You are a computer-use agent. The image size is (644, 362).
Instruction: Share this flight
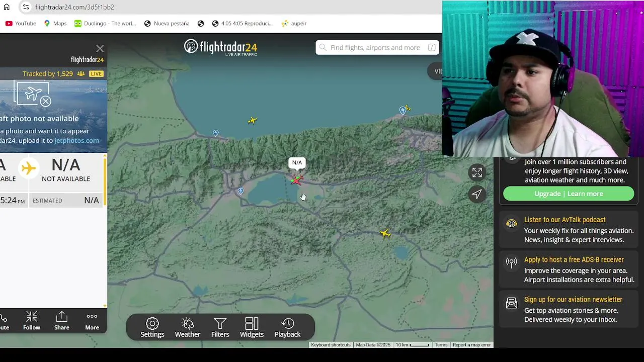coord(62,320)
